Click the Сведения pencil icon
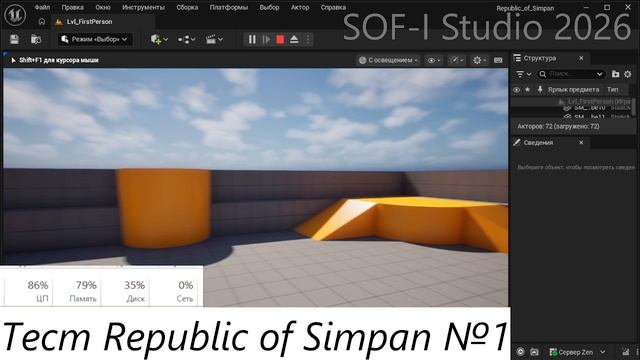640x360 pixels. tap(517, 142)
